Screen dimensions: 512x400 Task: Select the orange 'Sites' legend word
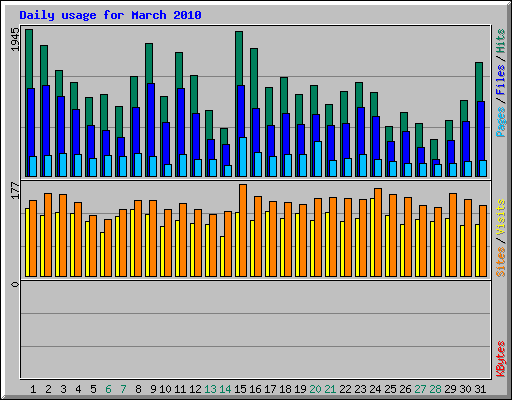500,262
